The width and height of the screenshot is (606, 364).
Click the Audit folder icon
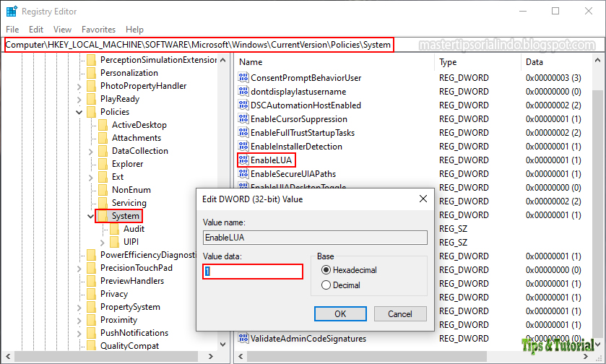coord(115,229)
